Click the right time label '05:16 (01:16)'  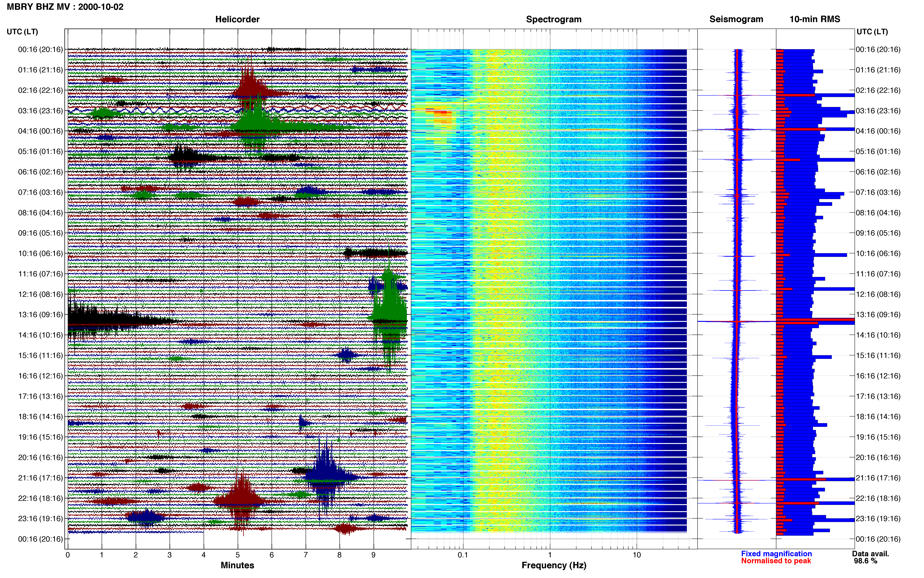pyautogui.click(x=878, y=151)
